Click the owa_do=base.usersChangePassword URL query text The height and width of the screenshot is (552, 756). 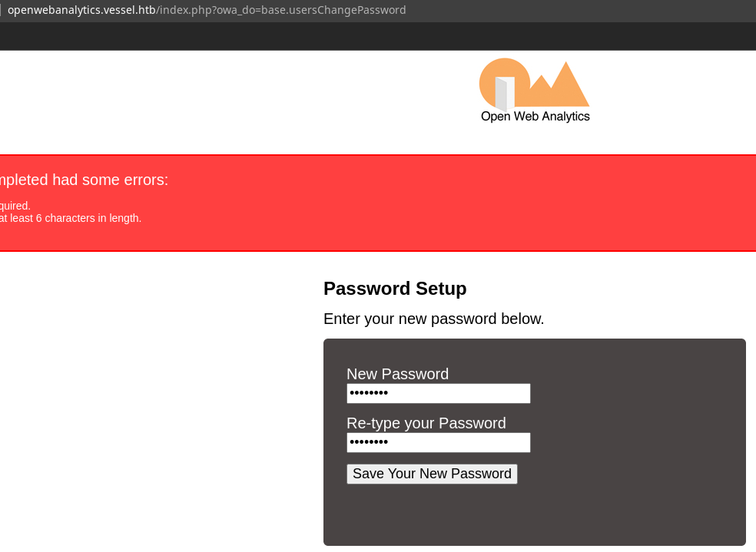point(311,10)
